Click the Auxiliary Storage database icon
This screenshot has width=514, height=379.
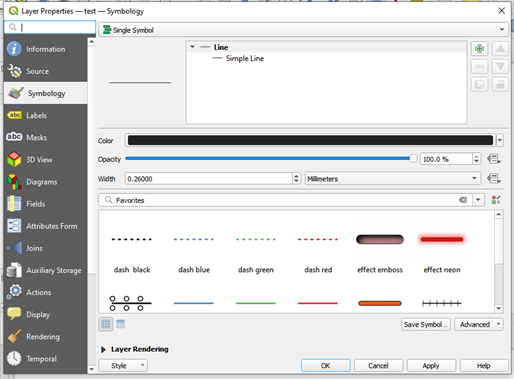(14, 270)
